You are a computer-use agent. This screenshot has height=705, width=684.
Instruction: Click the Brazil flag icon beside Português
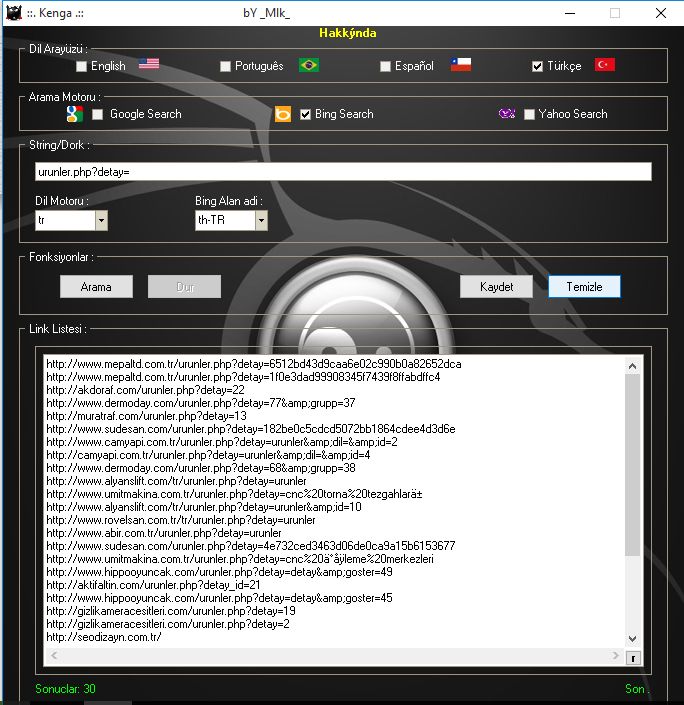point(309,65)
